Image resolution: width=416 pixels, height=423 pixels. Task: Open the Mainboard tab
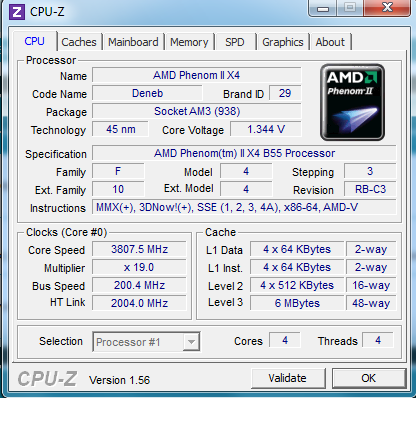tap(133, 42)
